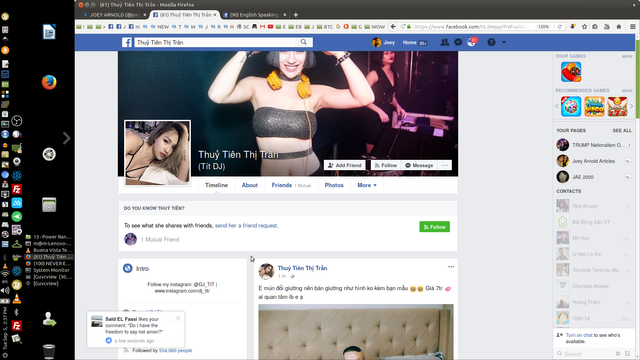Switch to the English Speaking browser tab
This screenshot has height=360, width=640.
click(x=254, y=15)
